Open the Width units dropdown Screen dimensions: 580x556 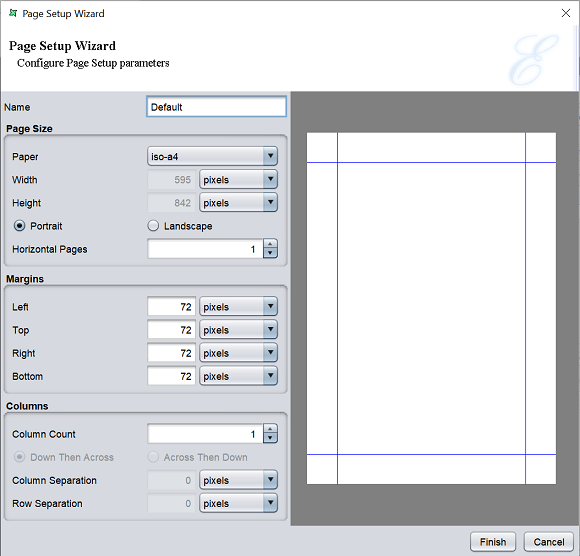point(239,179)
